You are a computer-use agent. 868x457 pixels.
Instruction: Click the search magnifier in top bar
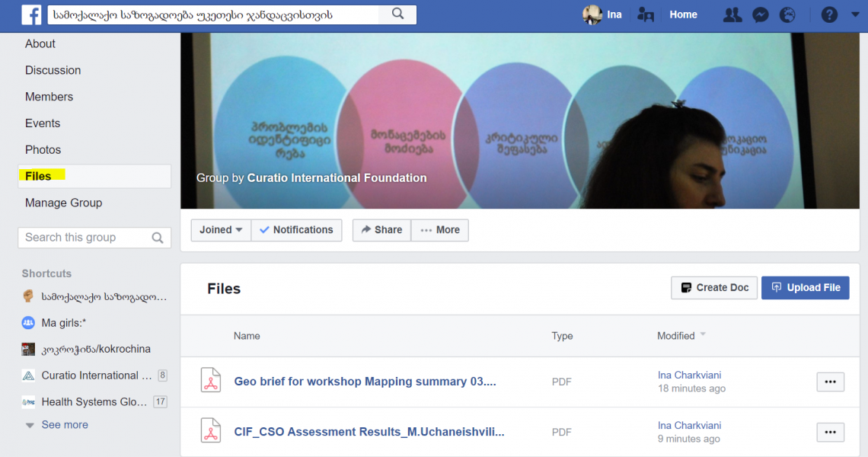pyautogui.click(x=397, y=14)
